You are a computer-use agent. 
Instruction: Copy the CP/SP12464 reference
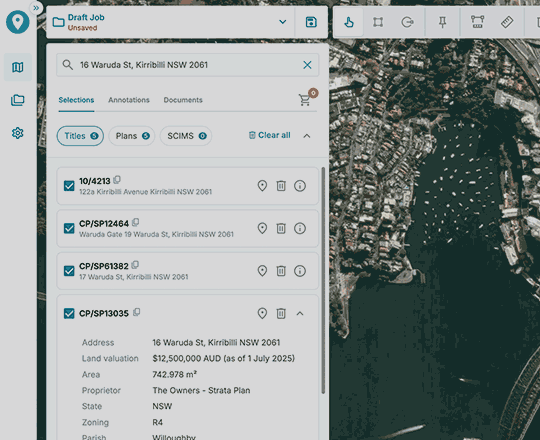click(x=136, y=222)
